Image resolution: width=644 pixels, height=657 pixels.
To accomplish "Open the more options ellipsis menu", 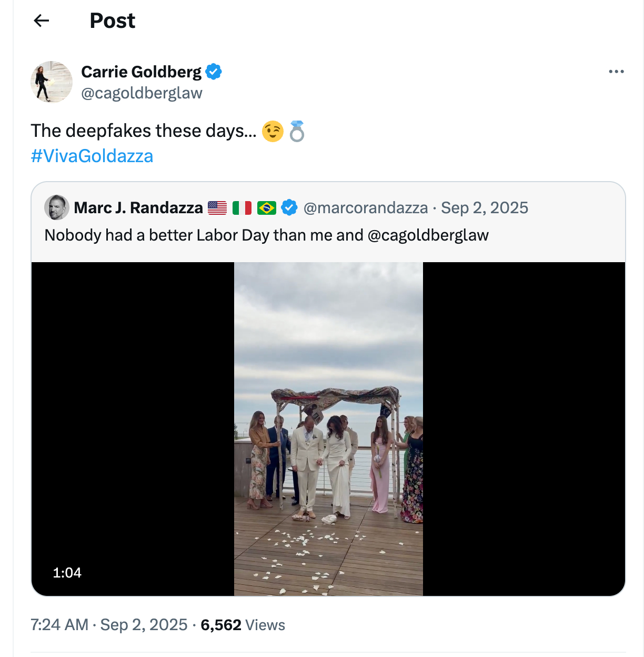I will pos(616,72).
